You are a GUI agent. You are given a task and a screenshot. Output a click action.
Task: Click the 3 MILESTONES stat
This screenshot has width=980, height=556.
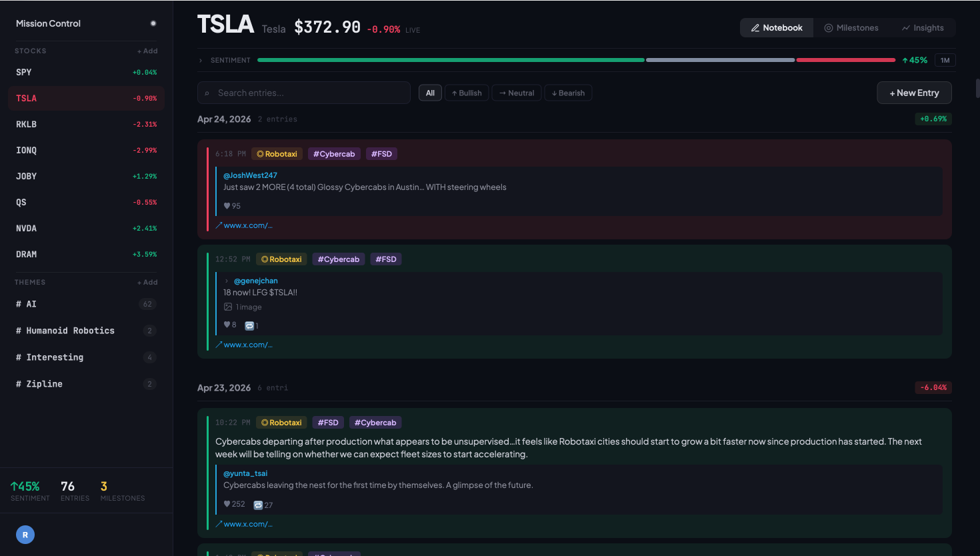pos(123,491)
